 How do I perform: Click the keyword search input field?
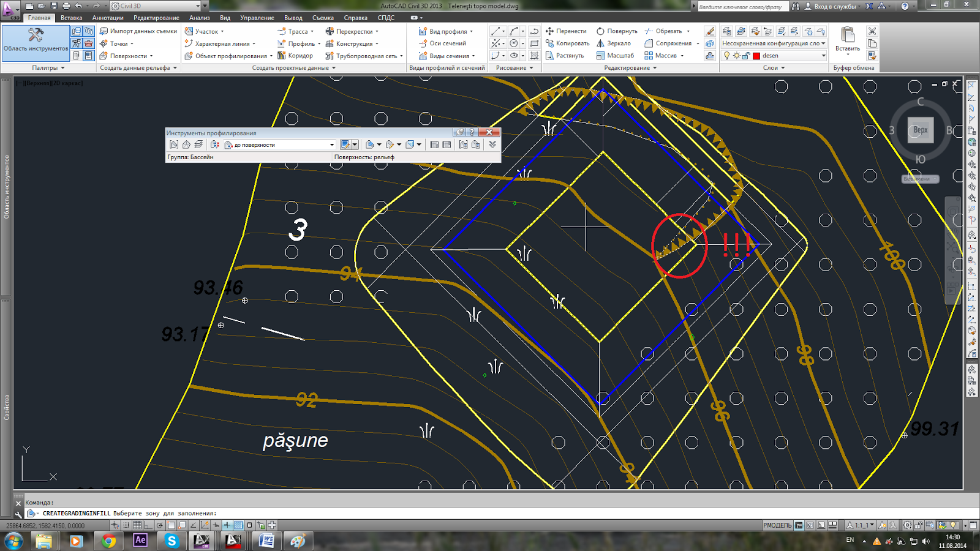pyautogui.click(x=742, y=6)
